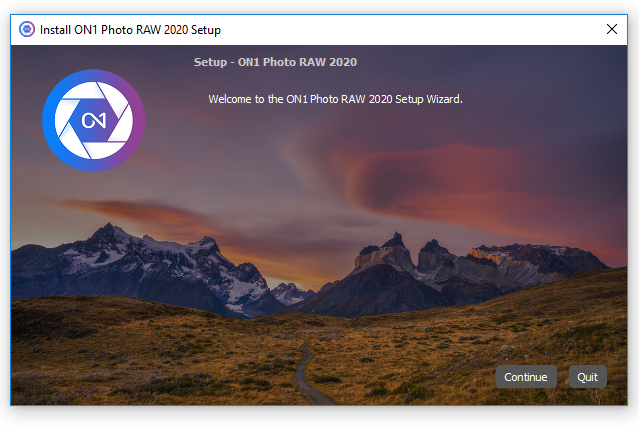Click the window title "Install ON1 Photo RAW 2020 Setup"

click(130, 30)
